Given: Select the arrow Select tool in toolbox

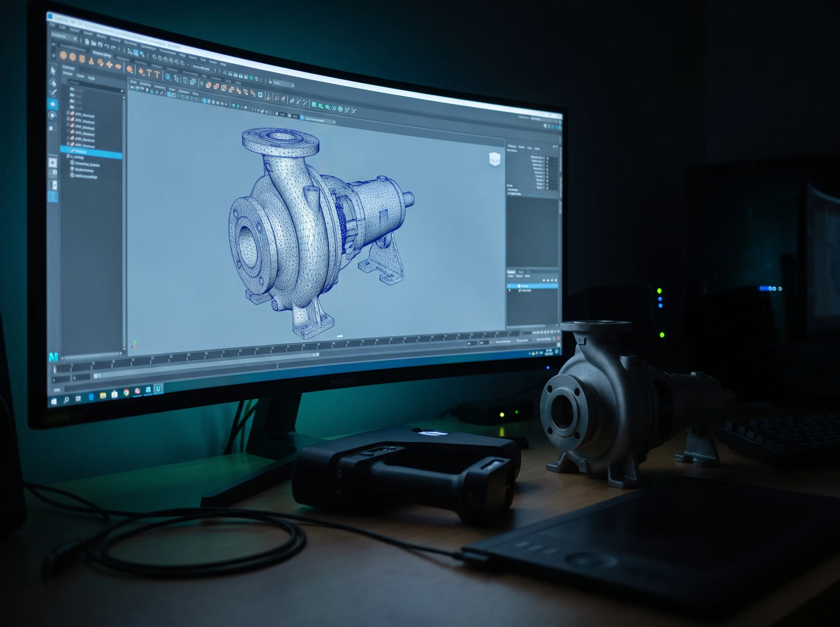Looking at the screenshot, I should [x=53, y=71].
